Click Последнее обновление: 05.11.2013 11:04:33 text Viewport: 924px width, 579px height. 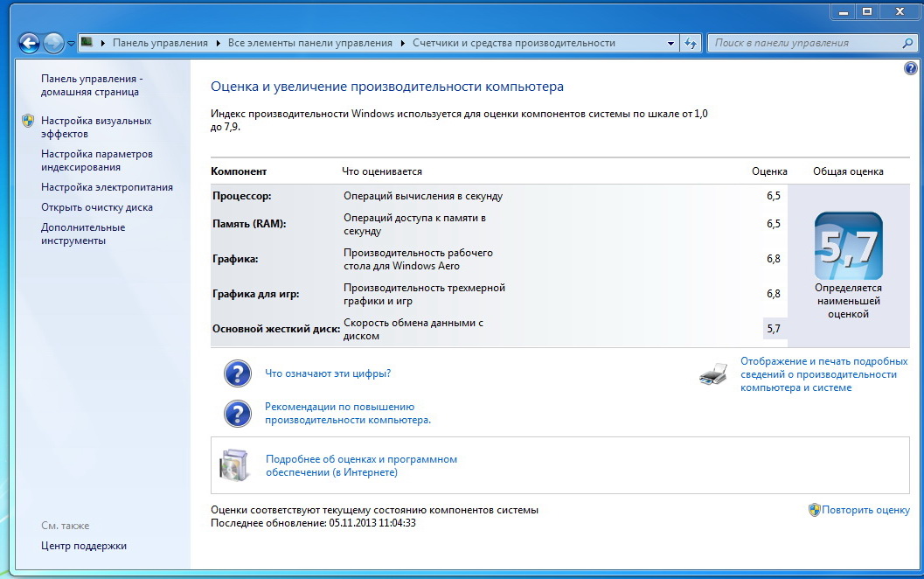313,523
